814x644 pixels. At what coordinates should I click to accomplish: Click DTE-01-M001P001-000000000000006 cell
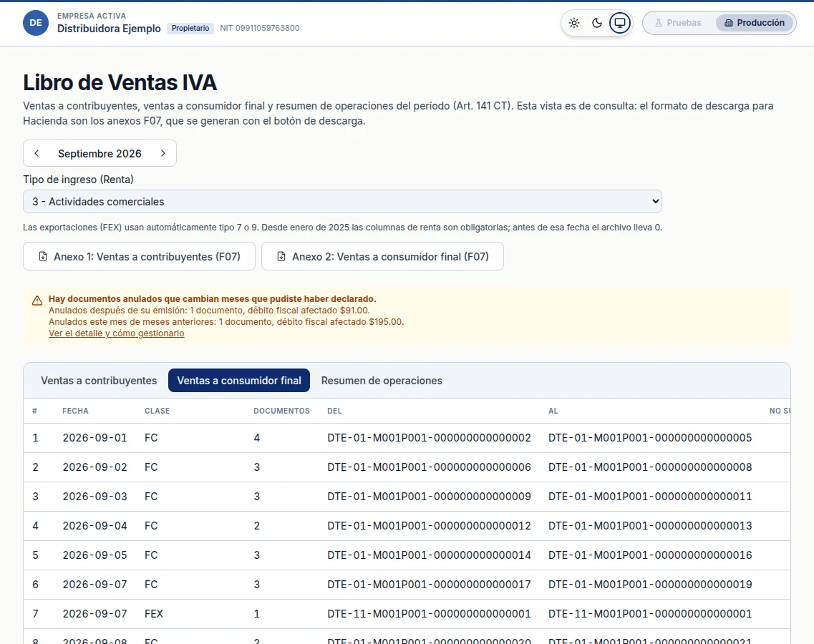click(x=429, y=467)
